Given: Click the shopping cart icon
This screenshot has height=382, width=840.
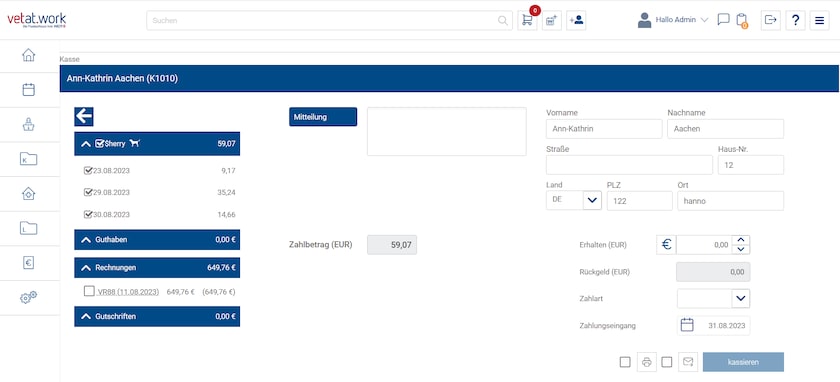Looking at the screenshot, I should (x=527, y=20).
